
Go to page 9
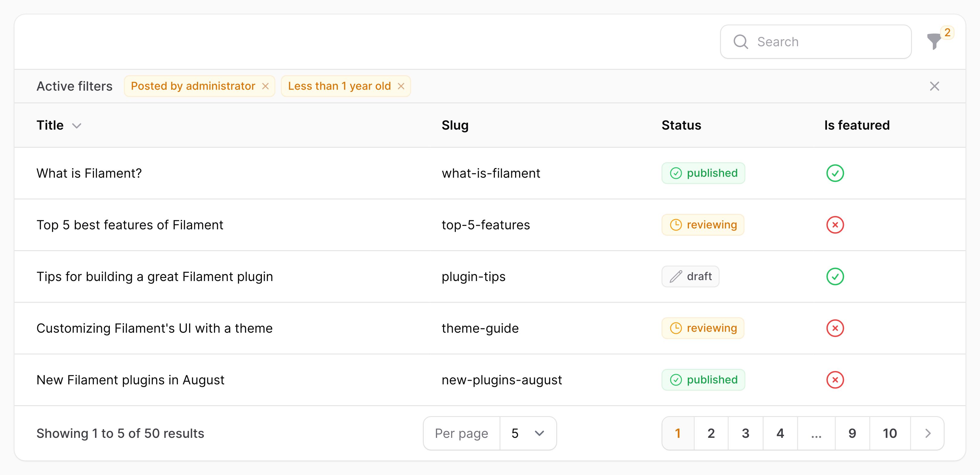(x=852, y=433)
